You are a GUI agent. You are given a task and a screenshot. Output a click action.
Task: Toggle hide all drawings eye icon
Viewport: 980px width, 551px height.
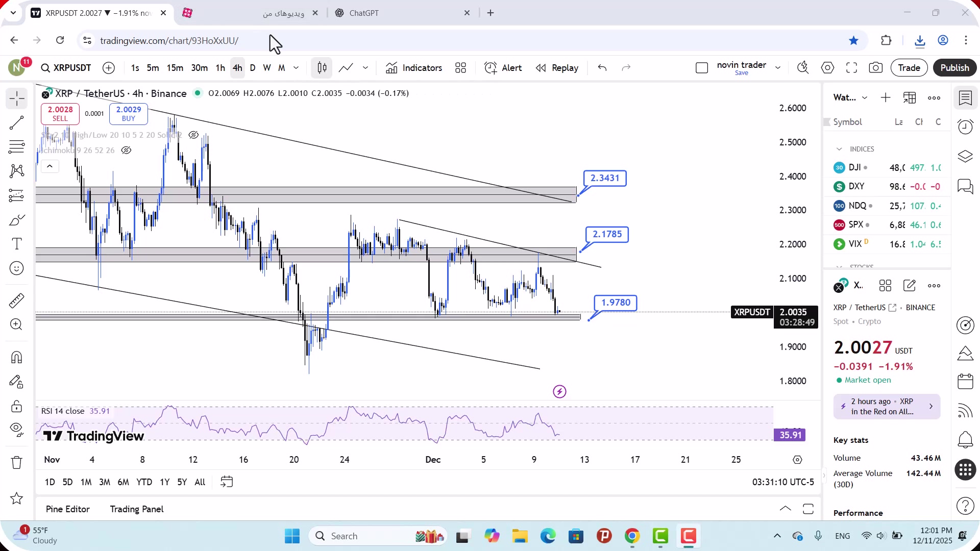16,430
